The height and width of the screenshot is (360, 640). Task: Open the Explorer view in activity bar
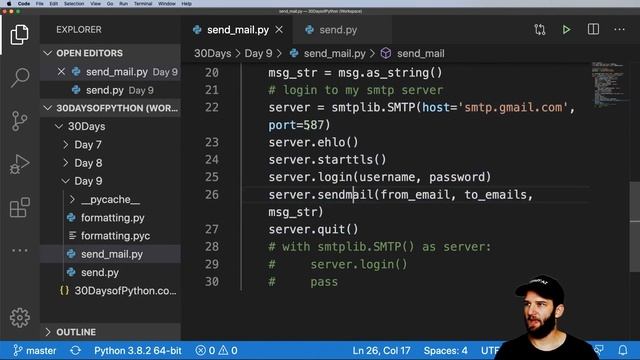tap(20, 35)
